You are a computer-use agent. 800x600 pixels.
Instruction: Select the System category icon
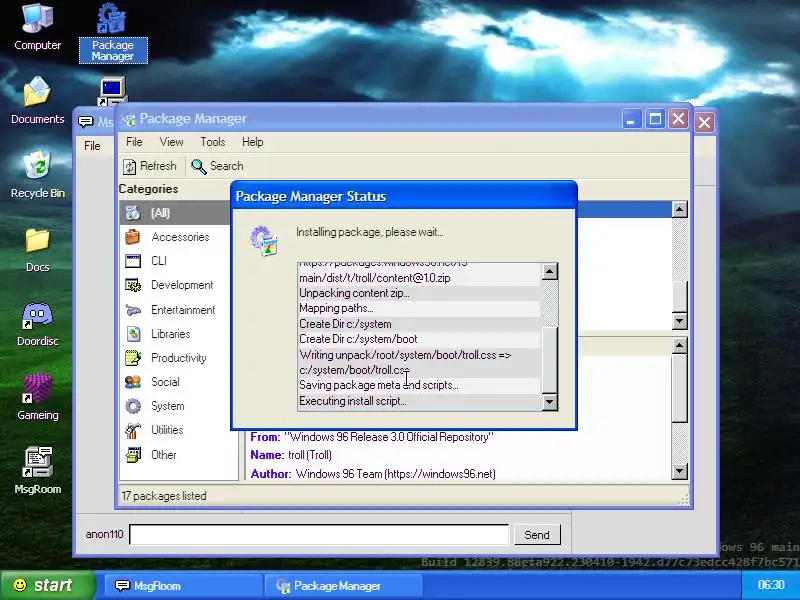(133, 406)
